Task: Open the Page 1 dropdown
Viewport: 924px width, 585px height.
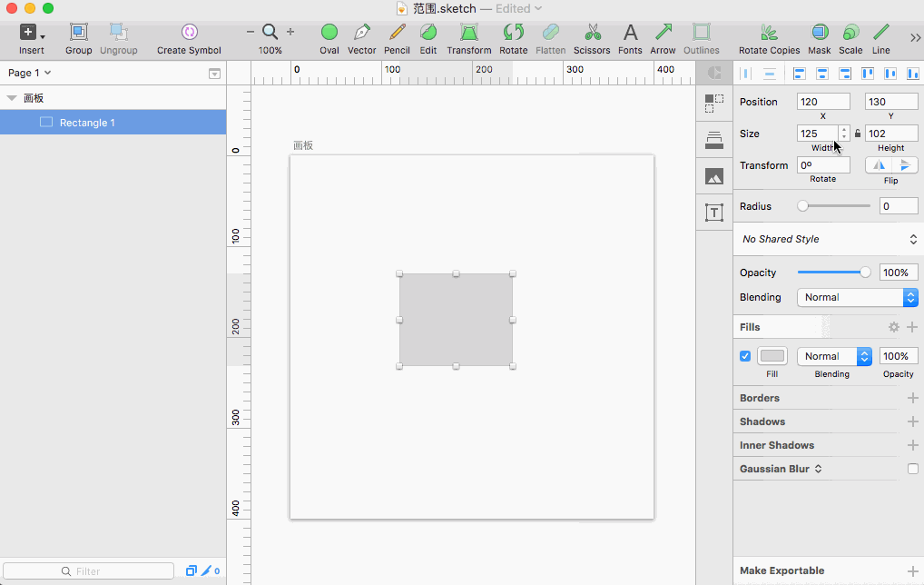Action: click(29, 73)
